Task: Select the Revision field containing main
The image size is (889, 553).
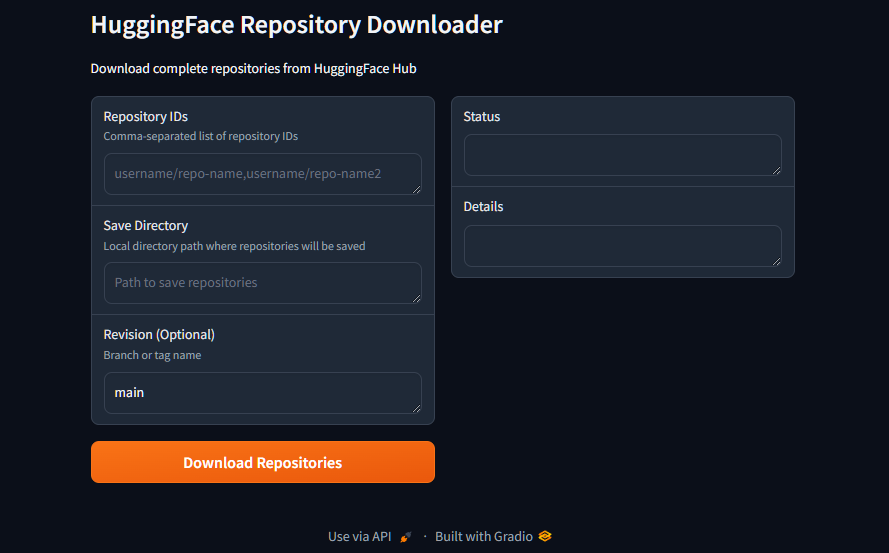Action: pyautogui.click(x=263, y=392)
